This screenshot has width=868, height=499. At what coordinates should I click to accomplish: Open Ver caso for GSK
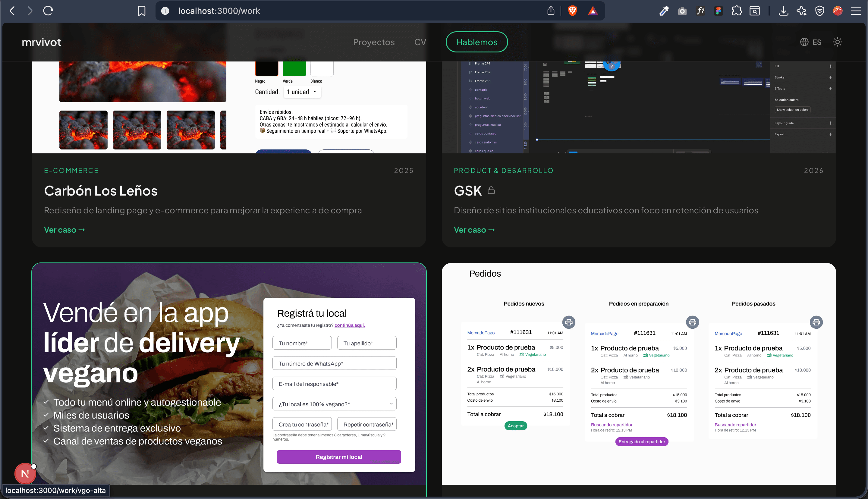474,230
